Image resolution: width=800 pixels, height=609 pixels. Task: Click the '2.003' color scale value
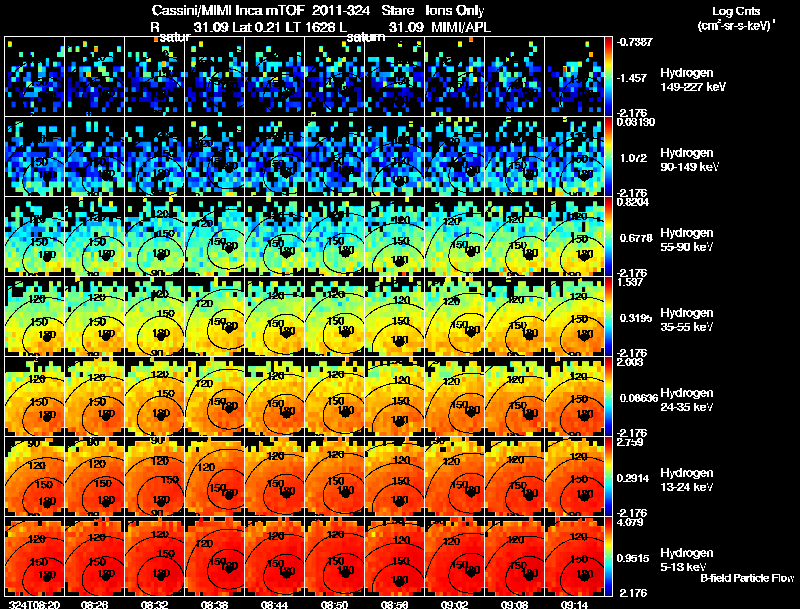click(630, 362)
